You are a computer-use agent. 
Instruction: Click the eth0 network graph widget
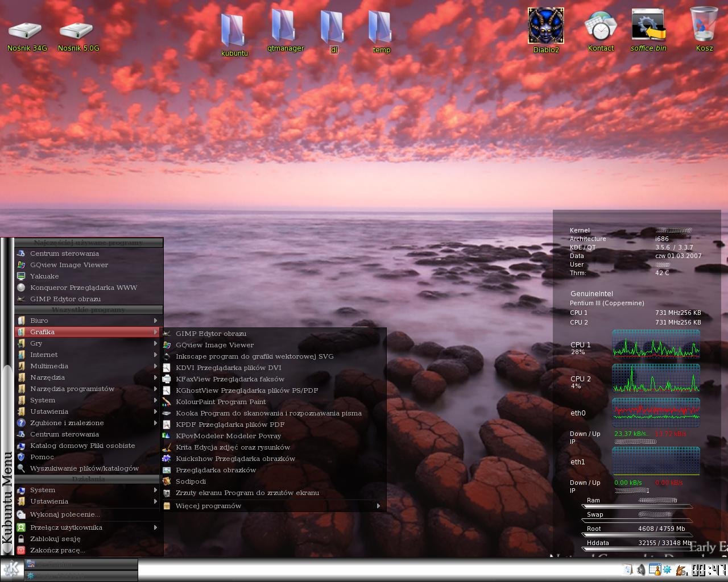(656, 412)
